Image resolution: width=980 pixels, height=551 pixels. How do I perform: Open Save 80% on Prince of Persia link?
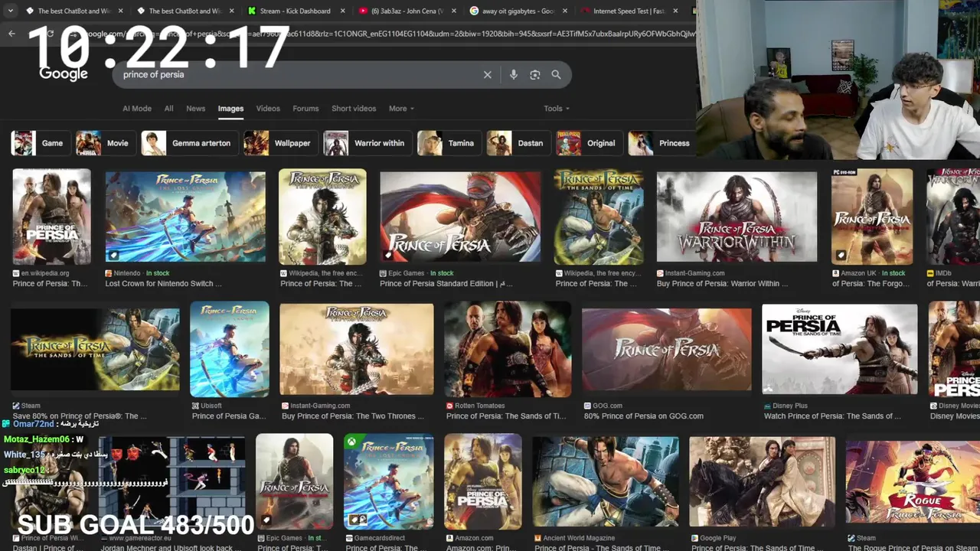tap(80, 416)
